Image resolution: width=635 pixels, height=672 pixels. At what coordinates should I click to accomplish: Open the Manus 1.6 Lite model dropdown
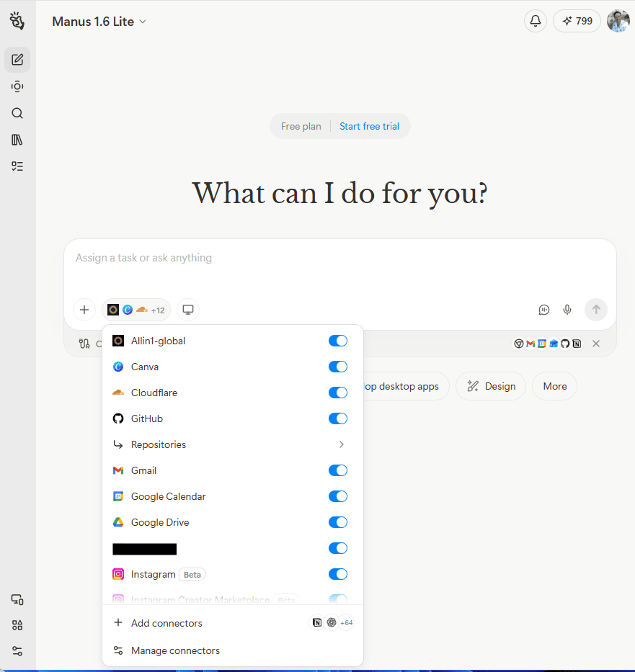point(99,22)
